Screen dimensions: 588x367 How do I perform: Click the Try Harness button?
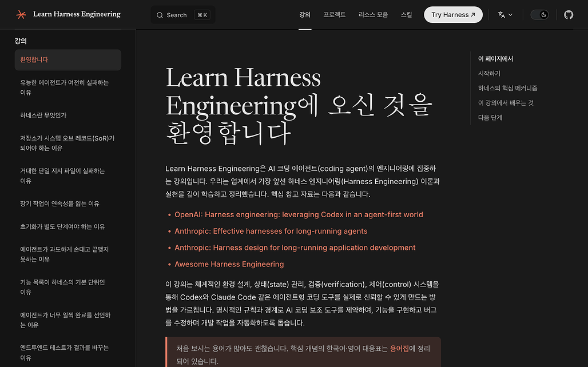pos(453,15)
